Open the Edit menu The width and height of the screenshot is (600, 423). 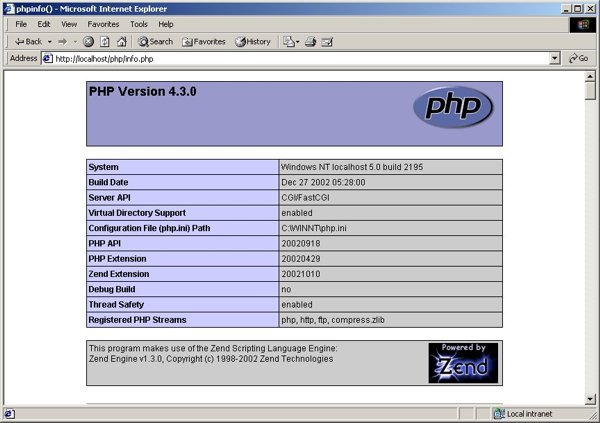pyautogui.click(x=44, y=24)
